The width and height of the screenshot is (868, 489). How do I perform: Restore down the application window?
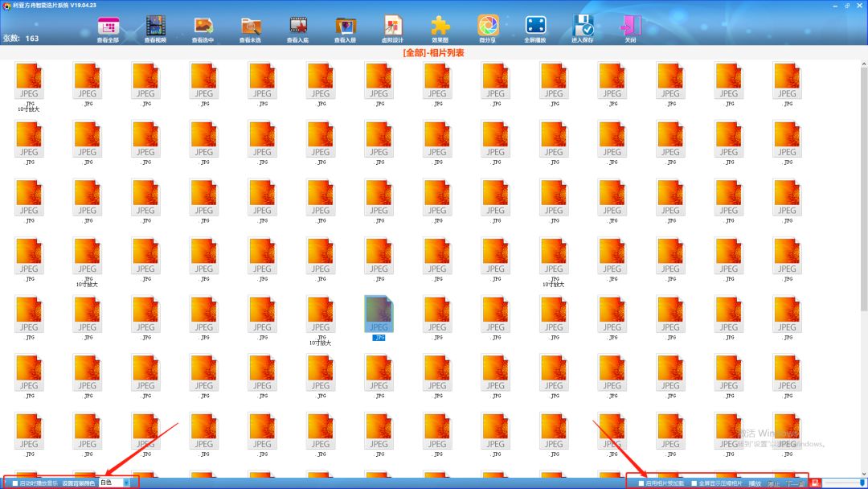[x=848, y=6]
